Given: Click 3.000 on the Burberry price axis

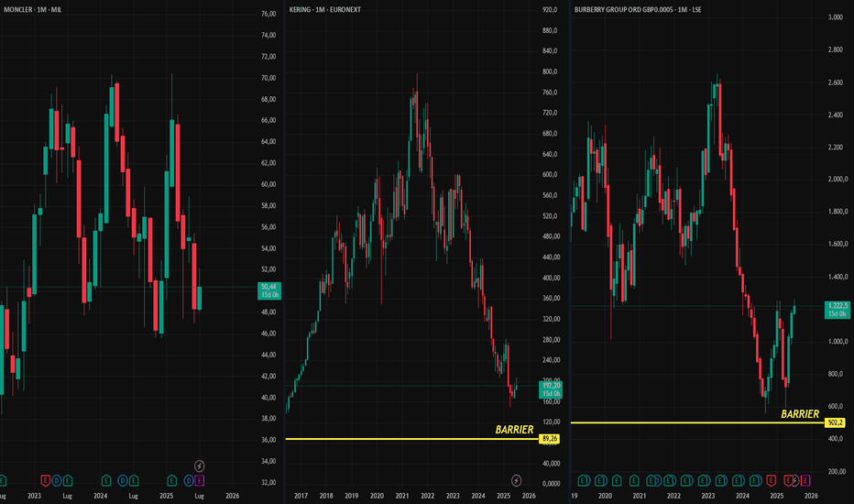Looking at the screenshot, I should (835, 17).
